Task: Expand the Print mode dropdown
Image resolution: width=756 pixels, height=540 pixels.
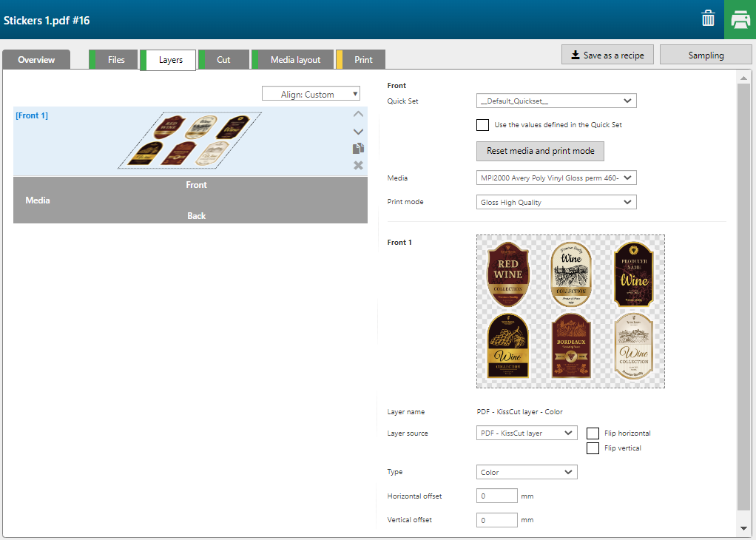Action: pyautogui.click(x=556, y=202)
